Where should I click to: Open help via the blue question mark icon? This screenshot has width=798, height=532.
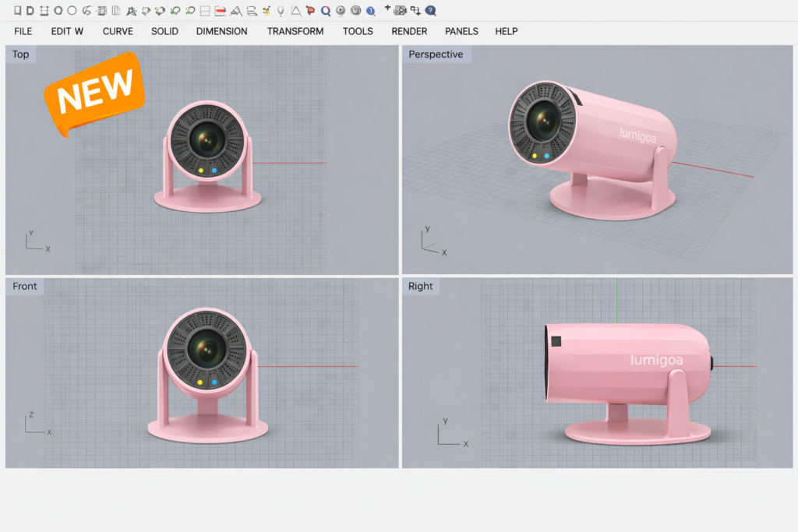430,11
